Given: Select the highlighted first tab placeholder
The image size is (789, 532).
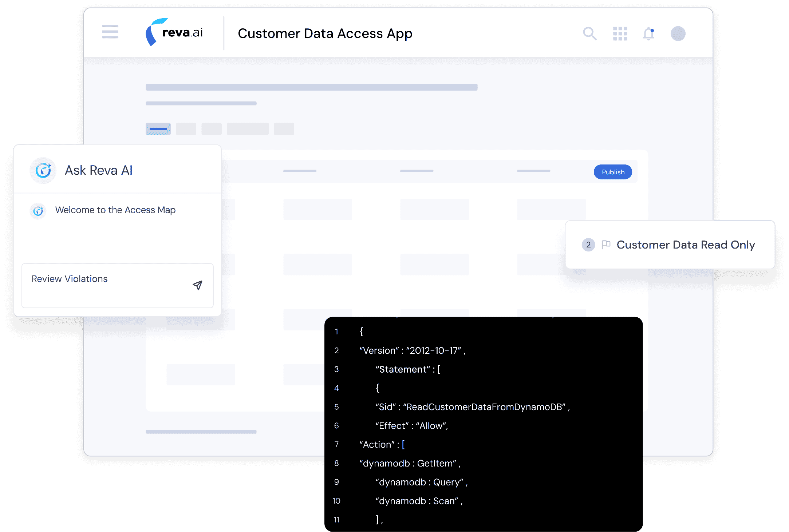Looking at the screenshot, I should [x=158, y=129].
